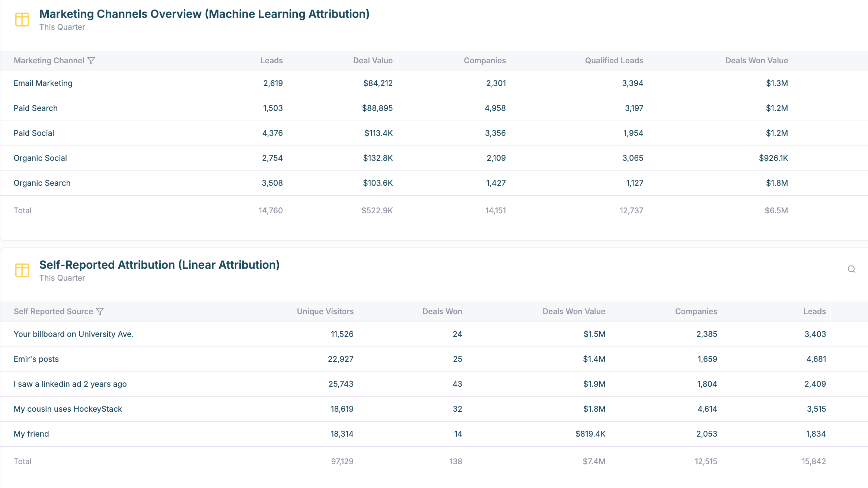Click the Organic Social channel name
Viewport: 868px width, 488px height.
click(40, 158)
